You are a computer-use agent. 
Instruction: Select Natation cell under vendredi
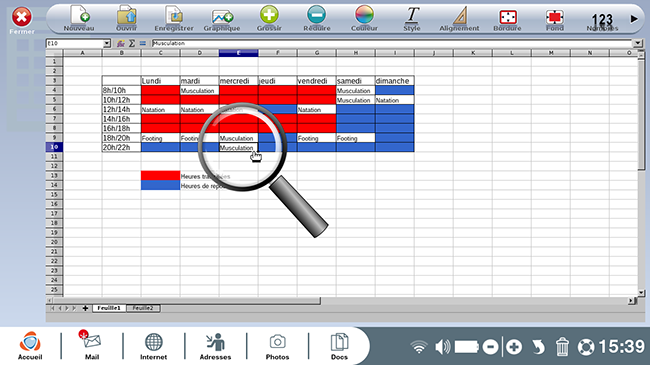pyautogui.click(x=316, y=109)
